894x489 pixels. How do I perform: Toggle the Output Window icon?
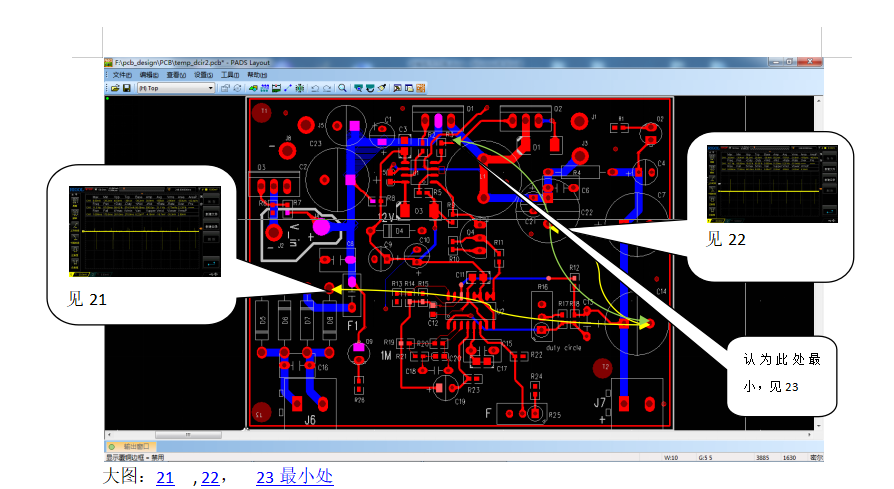397,88
